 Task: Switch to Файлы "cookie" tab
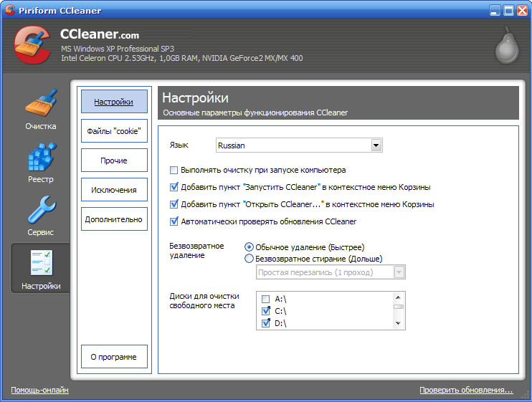tap(114, 131)
